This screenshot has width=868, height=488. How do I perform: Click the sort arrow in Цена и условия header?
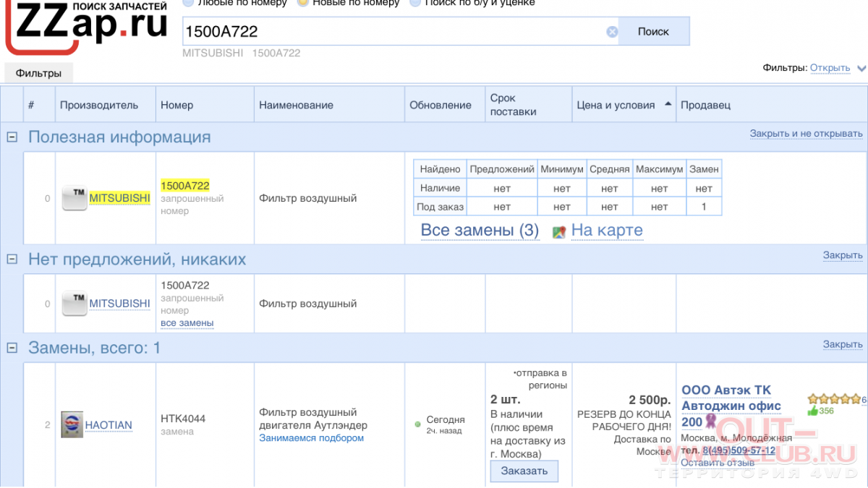[x=668, y=104]
